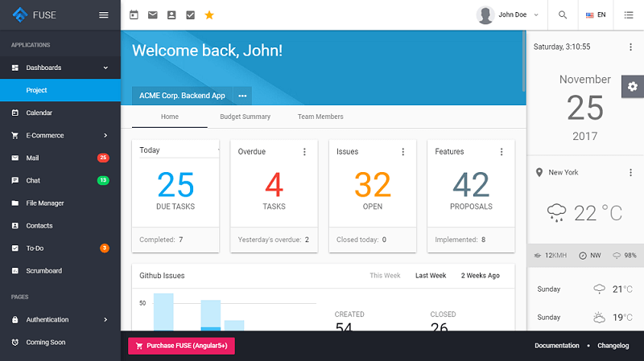Image resolution: width=644 pixels, height=361 pixels.
Task: Click John Doe's avatar picture
Action: click(485, 15)
